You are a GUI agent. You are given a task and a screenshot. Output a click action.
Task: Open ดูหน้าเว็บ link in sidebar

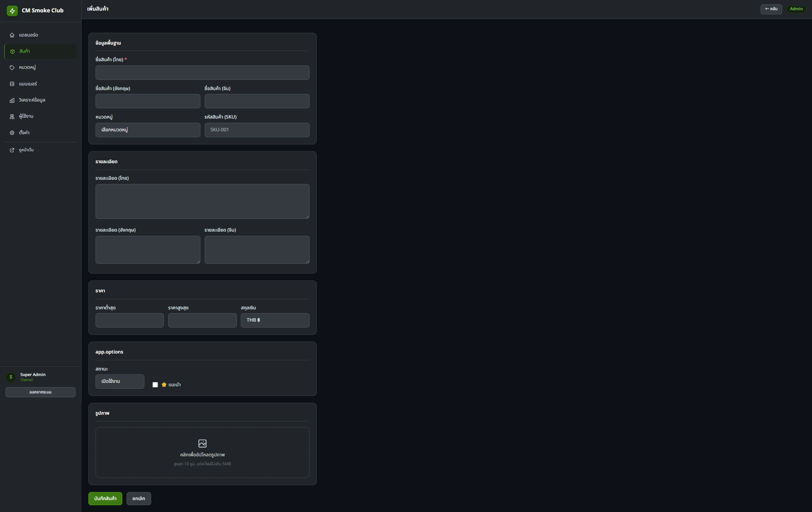coord(41,150)
